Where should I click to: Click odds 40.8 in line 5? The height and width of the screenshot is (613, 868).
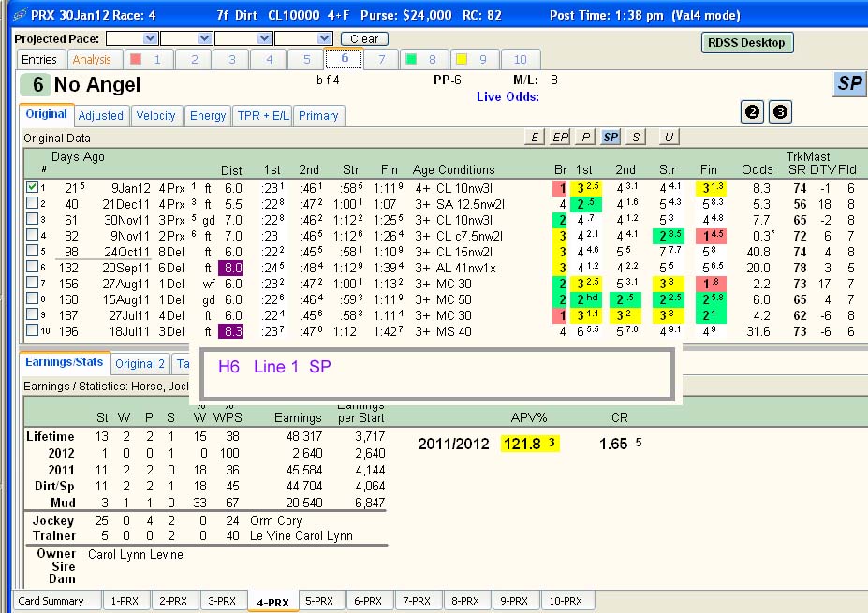(758, 253)
